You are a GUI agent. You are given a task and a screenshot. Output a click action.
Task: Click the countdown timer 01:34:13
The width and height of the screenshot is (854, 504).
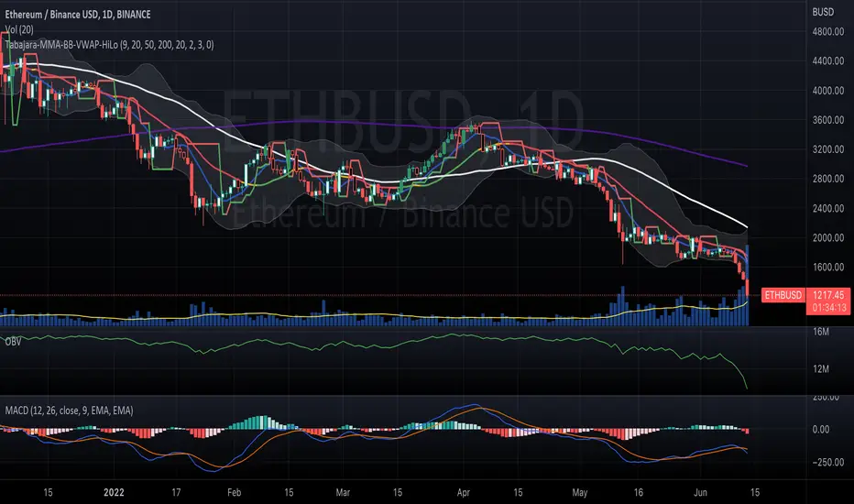pos(828,308)
